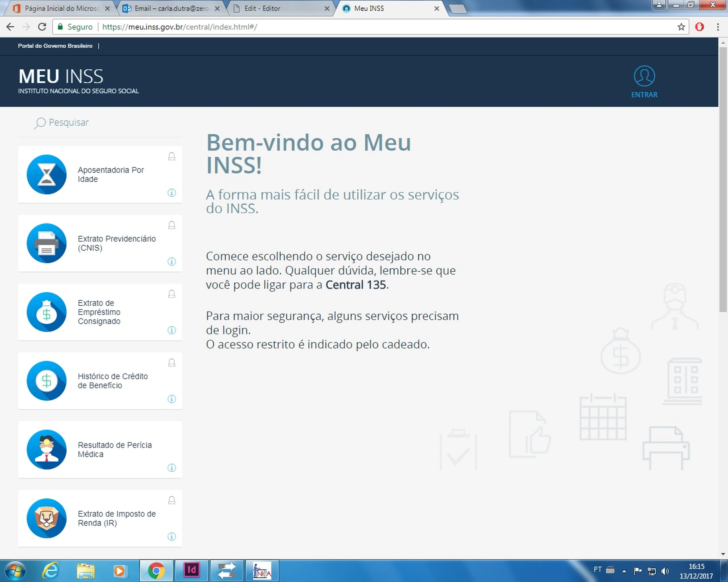Reload the page
This screenshot has width=728, height=582.
tap(42, 27)
